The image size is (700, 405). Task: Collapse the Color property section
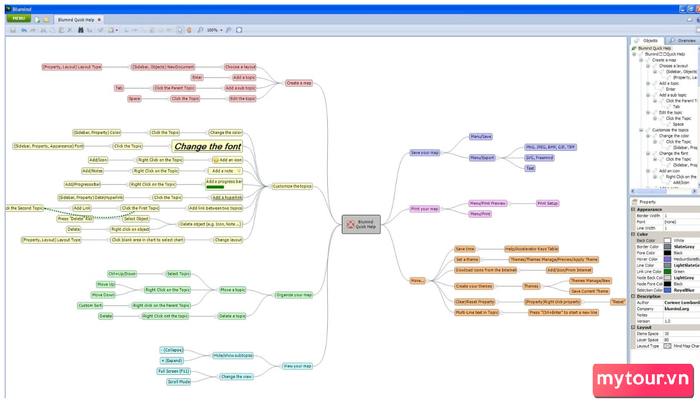coord(633,234)
